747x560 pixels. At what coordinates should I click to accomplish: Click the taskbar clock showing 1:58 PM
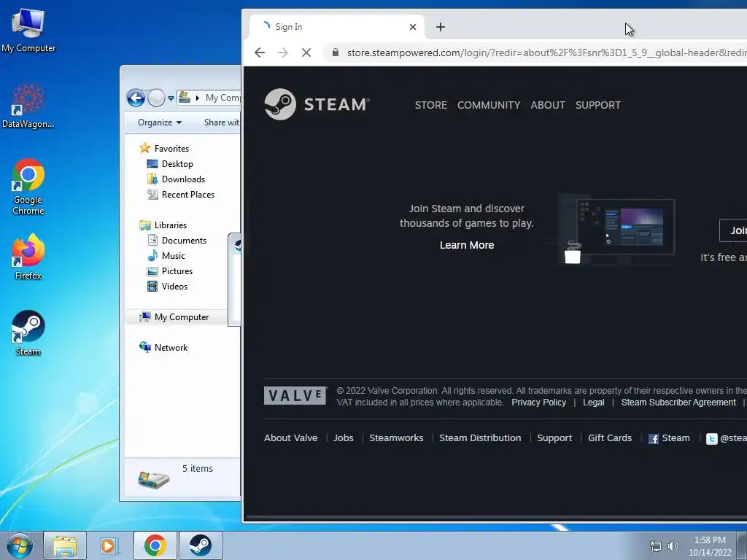coord(710,546)
